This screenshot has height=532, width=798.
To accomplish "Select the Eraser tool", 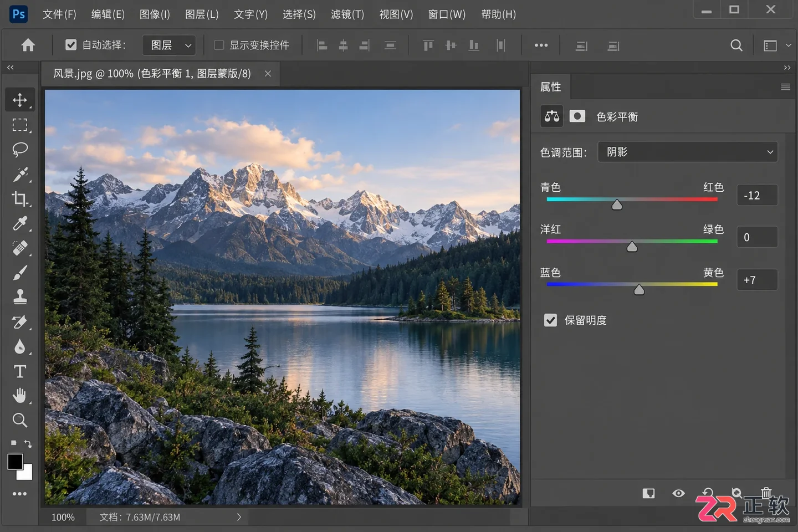I will (x=20, y=322).
